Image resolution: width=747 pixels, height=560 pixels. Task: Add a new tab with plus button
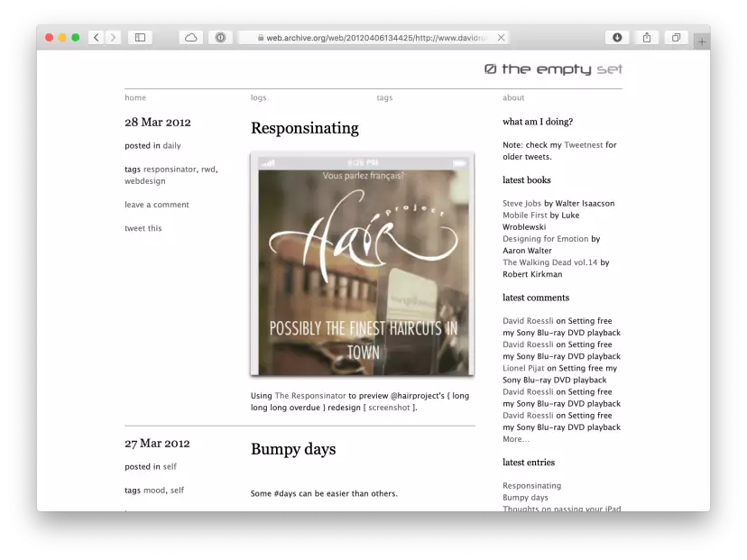click(702, 41)
